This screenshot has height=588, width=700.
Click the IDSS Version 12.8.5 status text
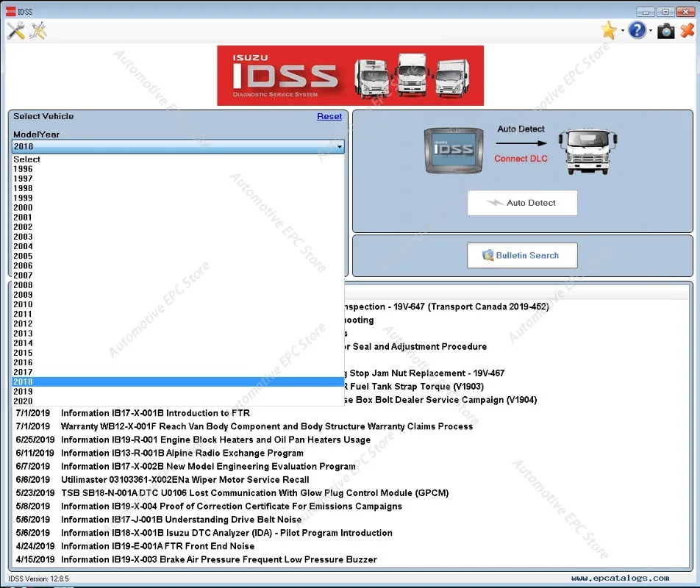point(38,578)
